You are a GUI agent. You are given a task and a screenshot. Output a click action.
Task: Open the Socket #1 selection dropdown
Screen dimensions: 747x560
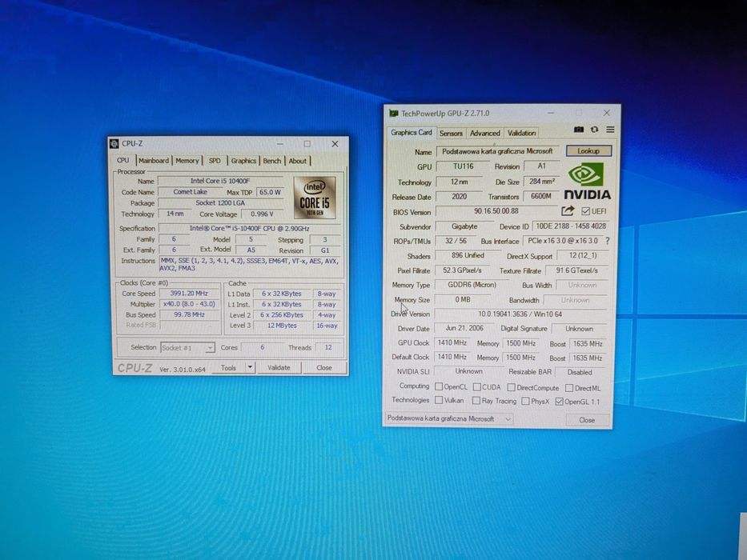pos(187,348)
